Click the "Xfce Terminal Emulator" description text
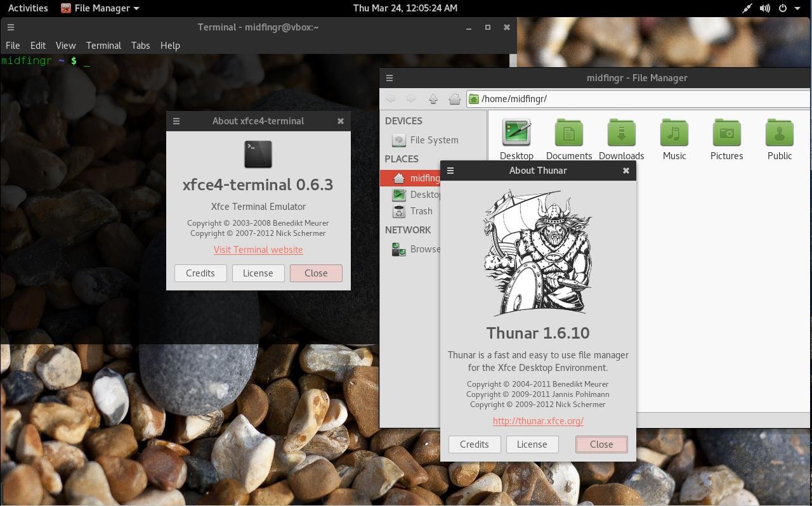Image resolution: width=812 pixels, height=506 pixels. tap(258, 207)
